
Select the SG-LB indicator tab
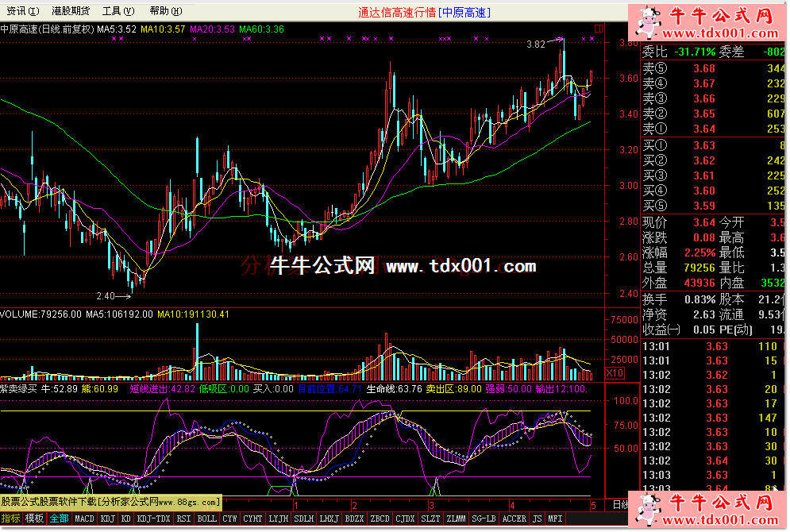pyautogui.click(x=484, y=519)
